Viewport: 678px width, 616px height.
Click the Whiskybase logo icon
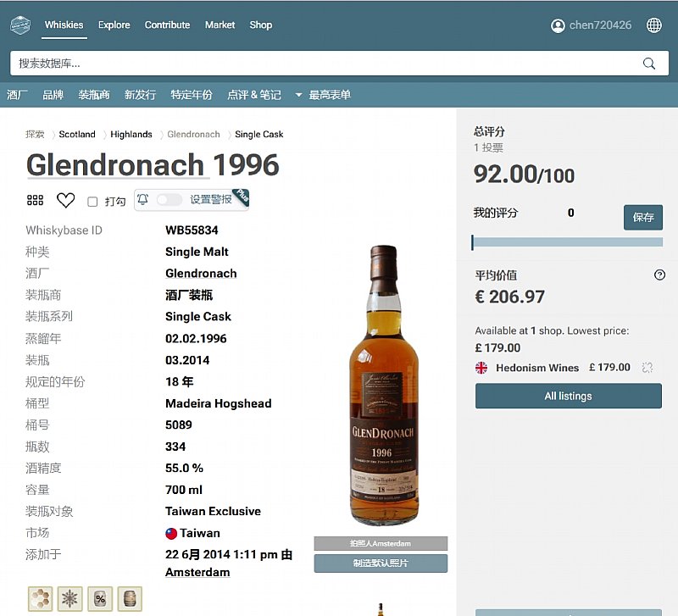[20, 25]
